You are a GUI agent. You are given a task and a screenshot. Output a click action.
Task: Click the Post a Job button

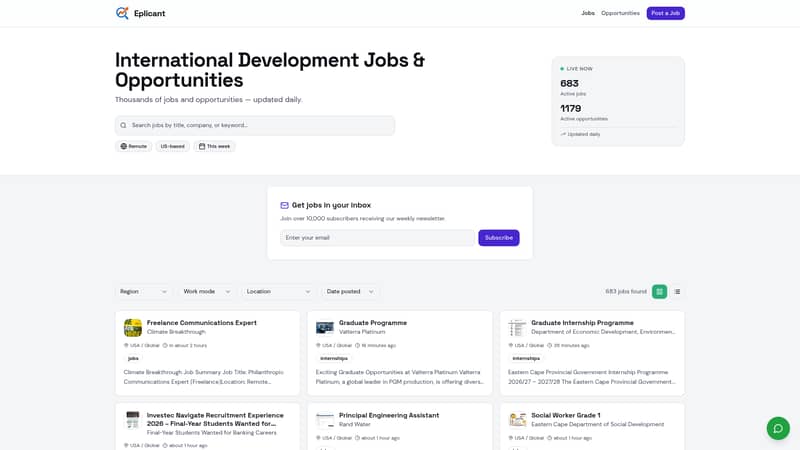(x=665, y=13)
